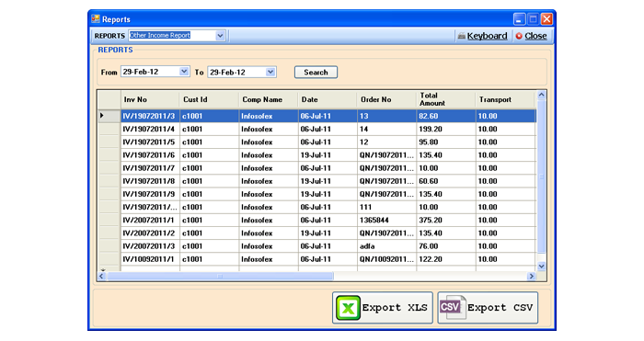Click Infosofex in the IV/19072011/4 row
This screenshot has width=644, height=341.
point(269,130)
